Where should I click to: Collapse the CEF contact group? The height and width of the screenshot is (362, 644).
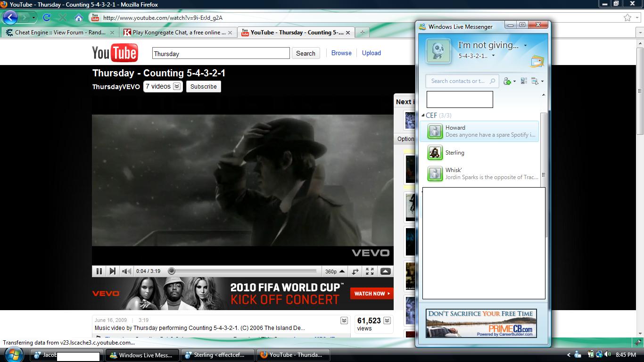[423, 115]
